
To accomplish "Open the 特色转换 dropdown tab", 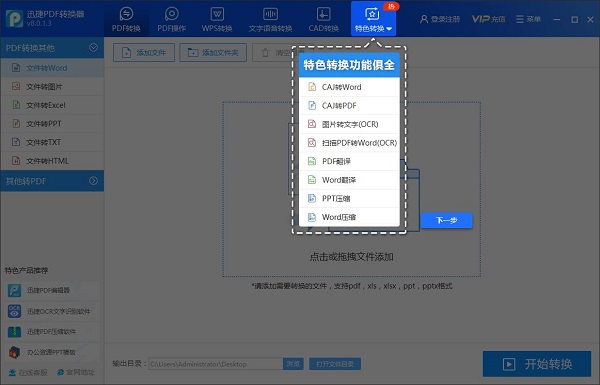I will click(x=373, y=19).
